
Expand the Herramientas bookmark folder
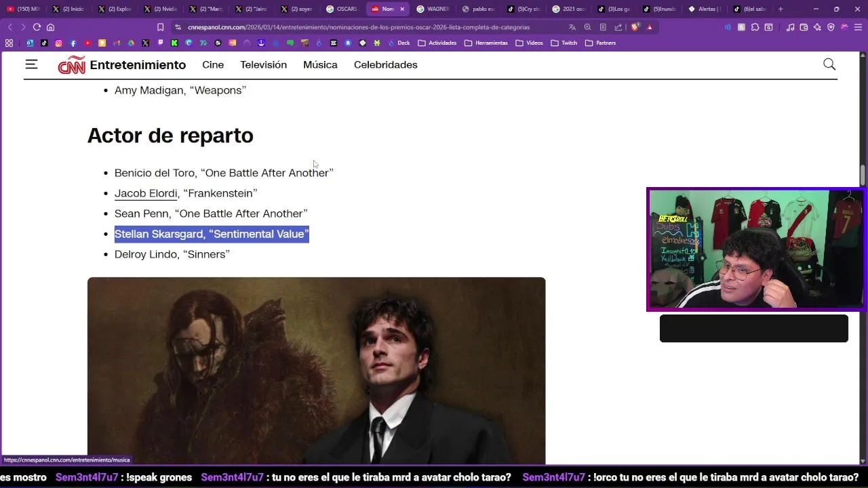[x=486, y=43]
